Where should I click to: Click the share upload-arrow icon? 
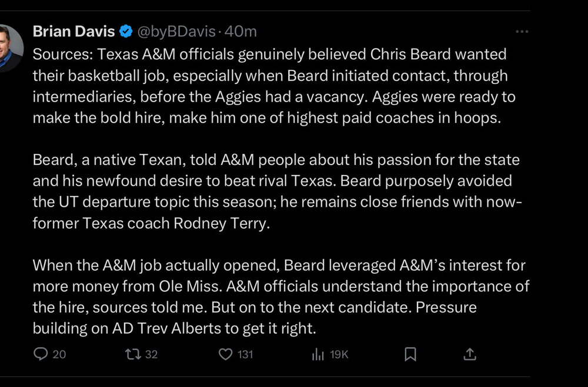[x=469, y=354]
